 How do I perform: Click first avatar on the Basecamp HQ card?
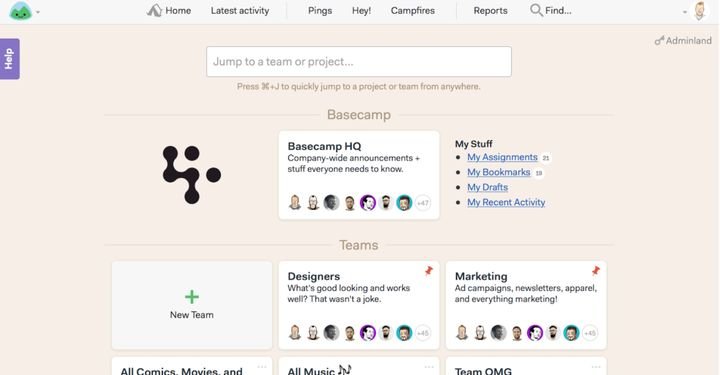coord(295,202)
